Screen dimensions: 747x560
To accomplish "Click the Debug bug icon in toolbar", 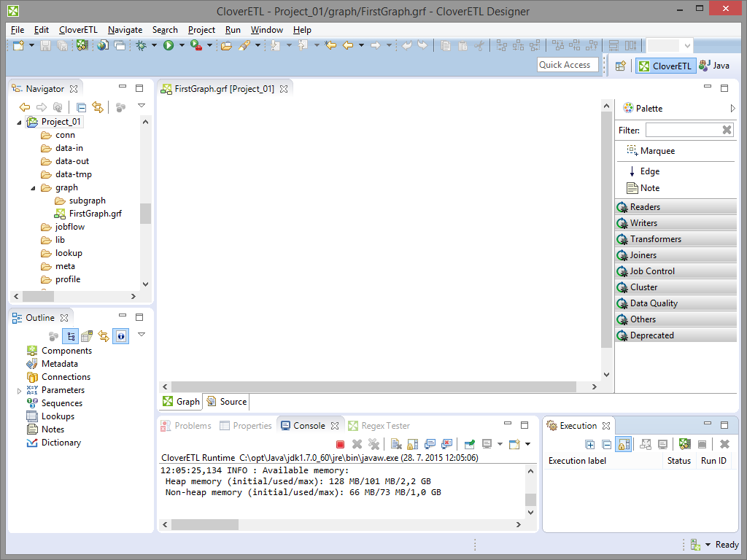I will click(141, 45).
